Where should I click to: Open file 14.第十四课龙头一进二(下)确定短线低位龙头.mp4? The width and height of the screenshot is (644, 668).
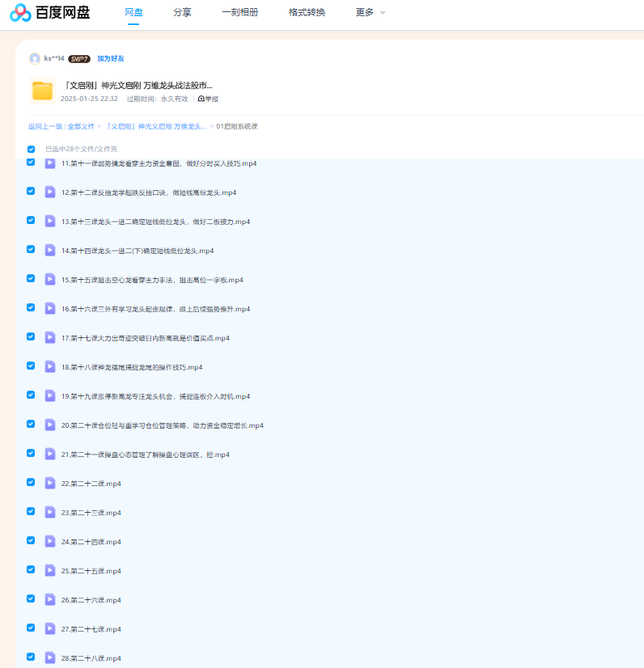click(138, 251)
